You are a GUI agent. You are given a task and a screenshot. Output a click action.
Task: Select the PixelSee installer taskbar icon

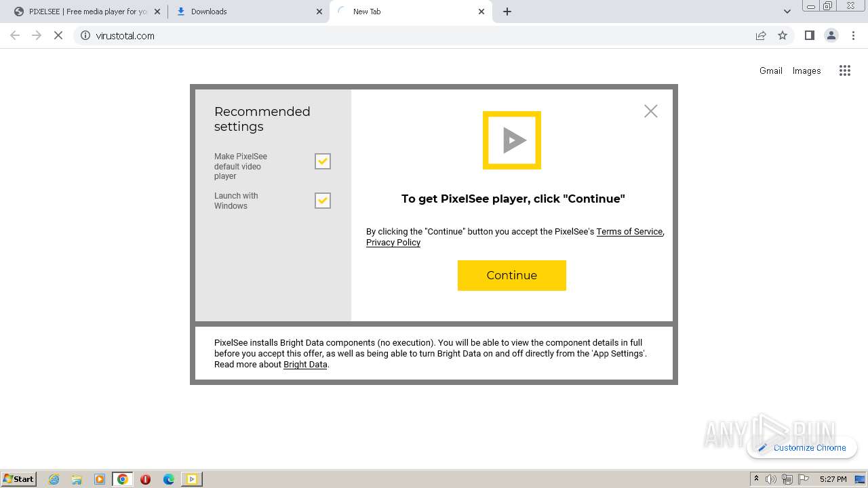click(x=192, y=479)
